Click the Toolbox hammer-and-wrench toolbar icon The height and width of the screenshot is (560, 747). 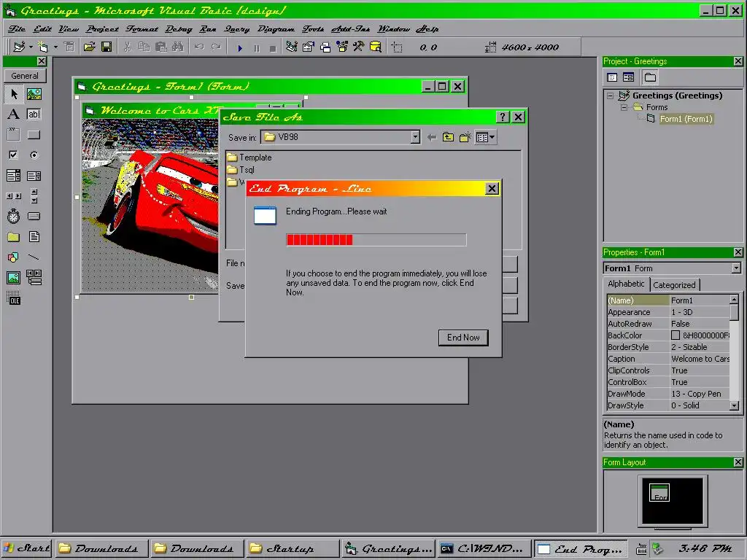[359, 47]
